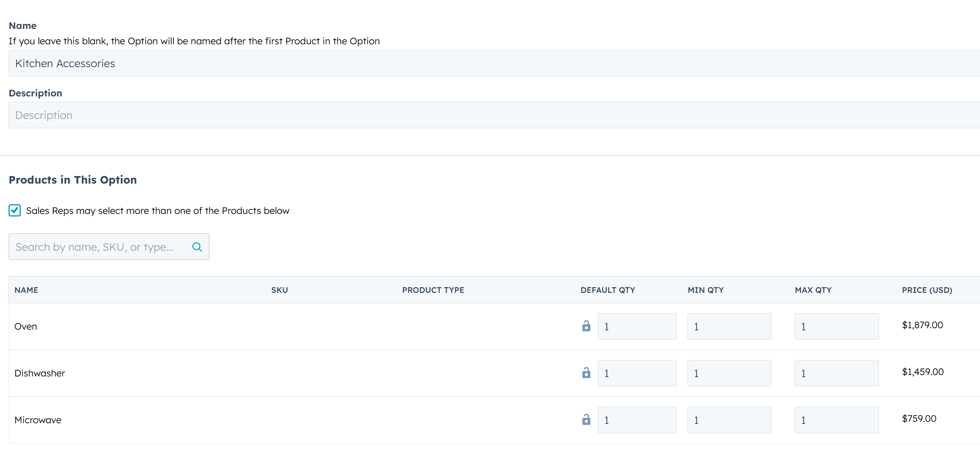Select the Microwave max quantity input
The height and width of the screenshot is (465, 980).
[836, 420]
